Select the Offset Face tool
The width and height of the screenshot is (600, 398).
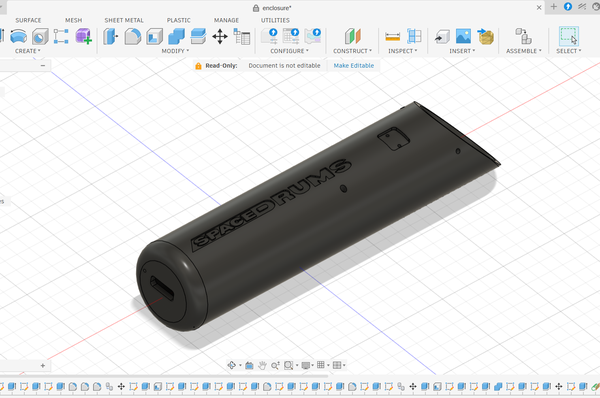click(198, 37)
